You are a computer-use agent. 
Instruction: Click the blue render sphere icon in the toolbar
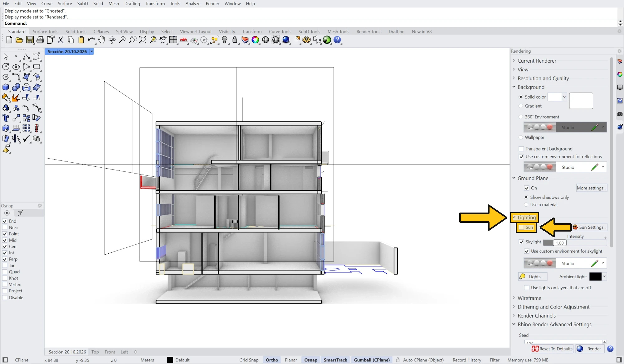click(286, 40)
